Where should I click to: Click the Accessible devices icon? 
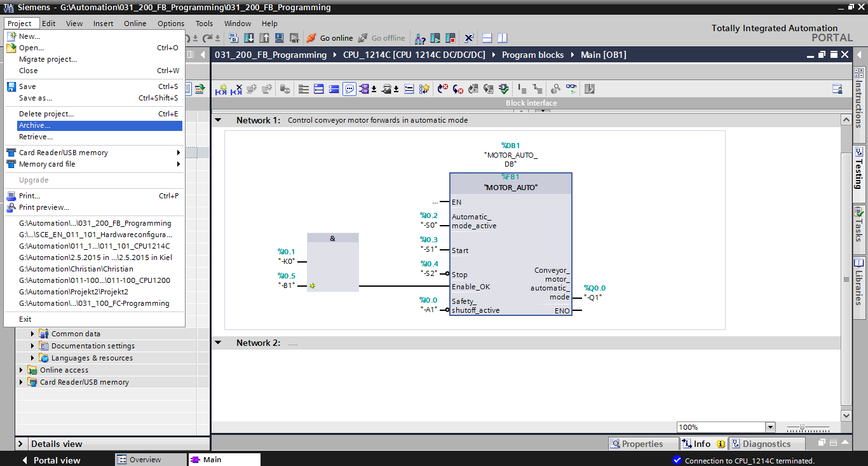tap(420, 38)
